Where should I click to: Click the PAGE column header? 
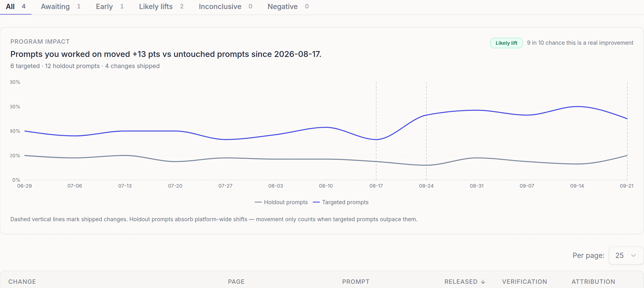(236, 281)
